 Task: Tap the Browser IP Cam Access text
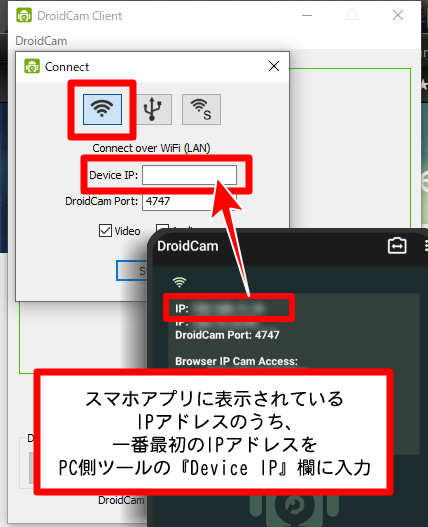(236, 361)
